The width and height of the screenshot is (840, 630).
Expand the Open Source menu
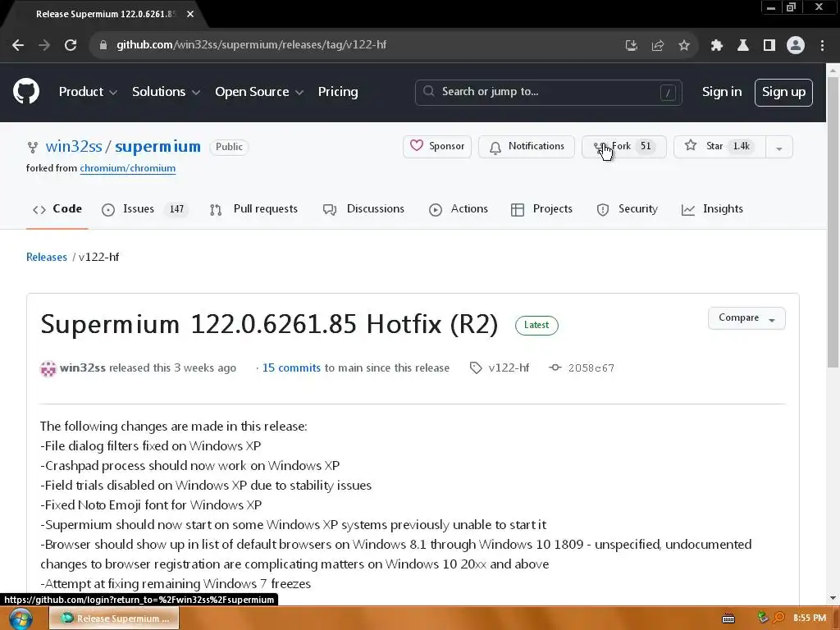click(259, 92)
